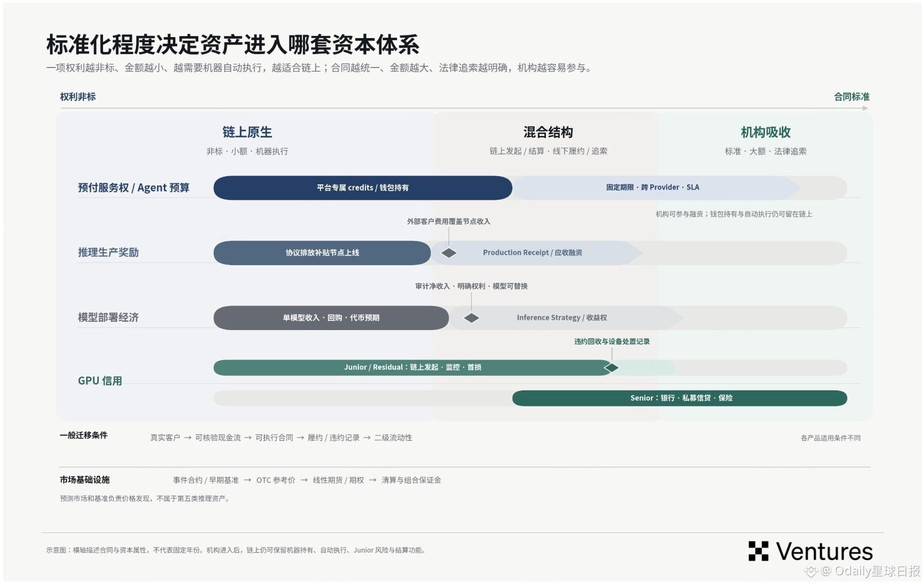The width and height of the screenshot is (924, 584).
Task: Click the 清算与组合保证金 step
Action: [411, 480]
